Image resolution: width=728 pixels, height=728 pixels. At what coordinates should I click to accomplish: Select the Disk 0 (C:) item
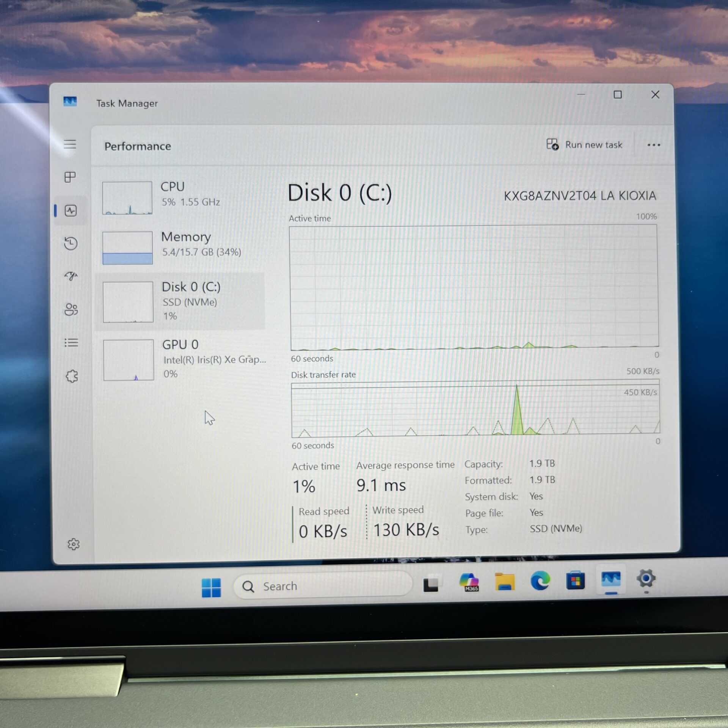[x=182, y=301]
